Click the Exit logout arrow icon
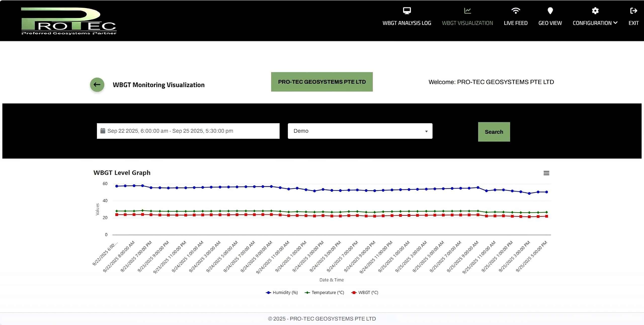644x325 pixels. (633, 11)
